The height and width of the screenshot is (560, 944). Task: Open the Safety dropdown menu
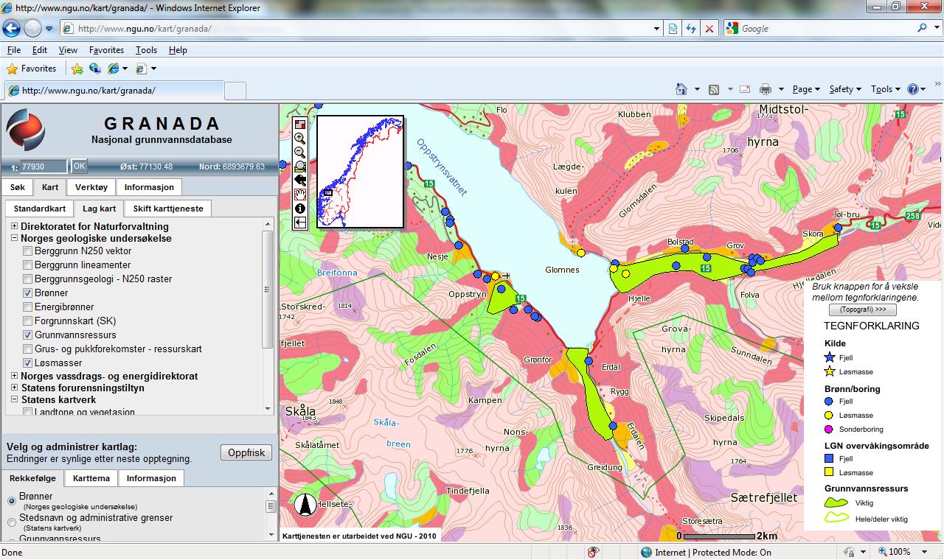pos(845,89)
